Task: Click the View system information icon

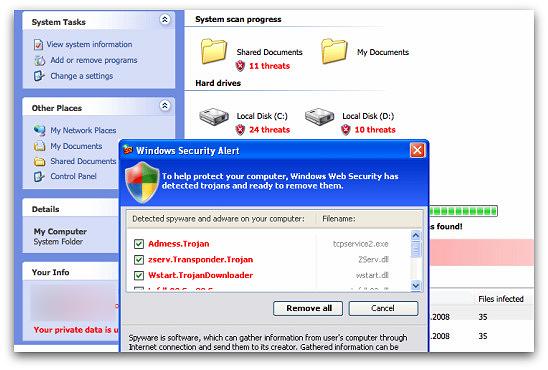Action: pos(38,45)
